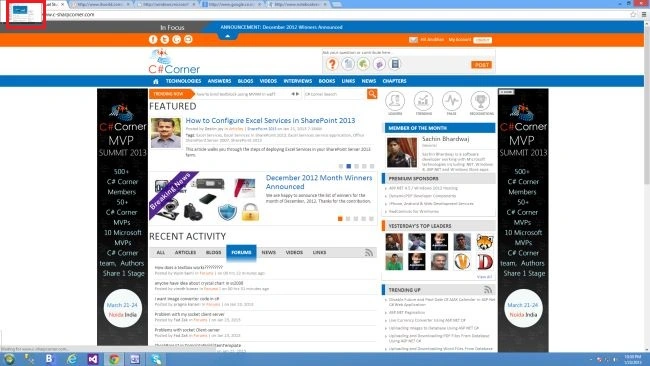
Task: Click the My Account link
Action: point(460,40)
